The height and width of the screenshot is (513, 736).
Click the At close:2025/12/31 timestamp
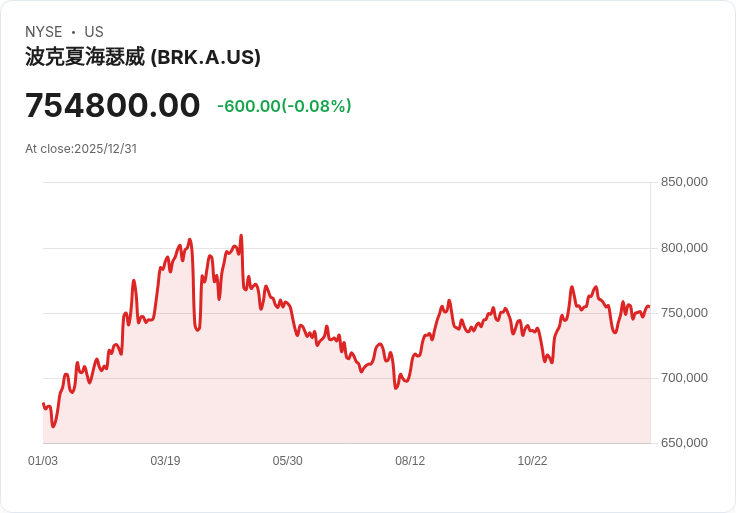click(x=81, y=148)
